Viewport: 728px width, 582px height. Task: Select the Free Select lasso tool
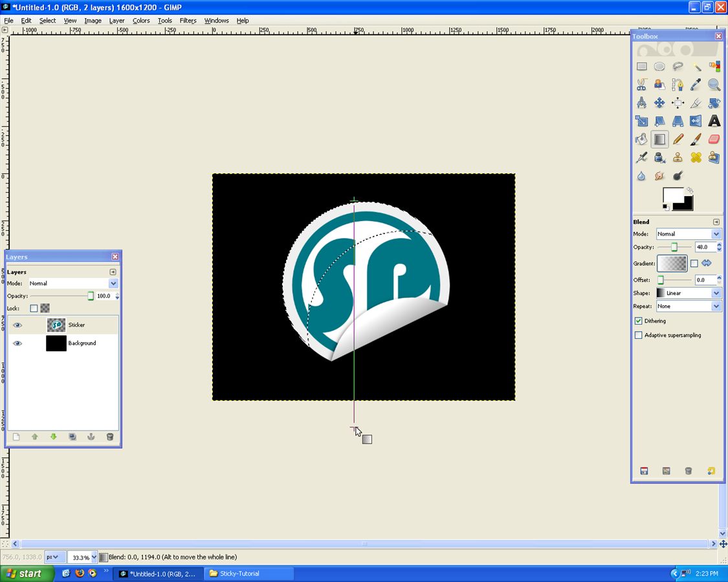tap(678, 67)
